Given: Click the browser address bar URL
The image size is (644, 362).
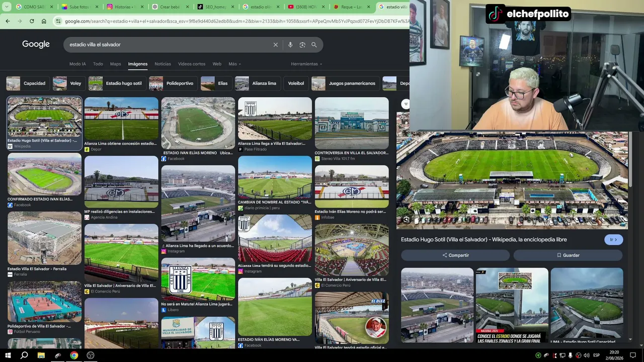Looking at the screenshot, I should [x=236, y=21].
